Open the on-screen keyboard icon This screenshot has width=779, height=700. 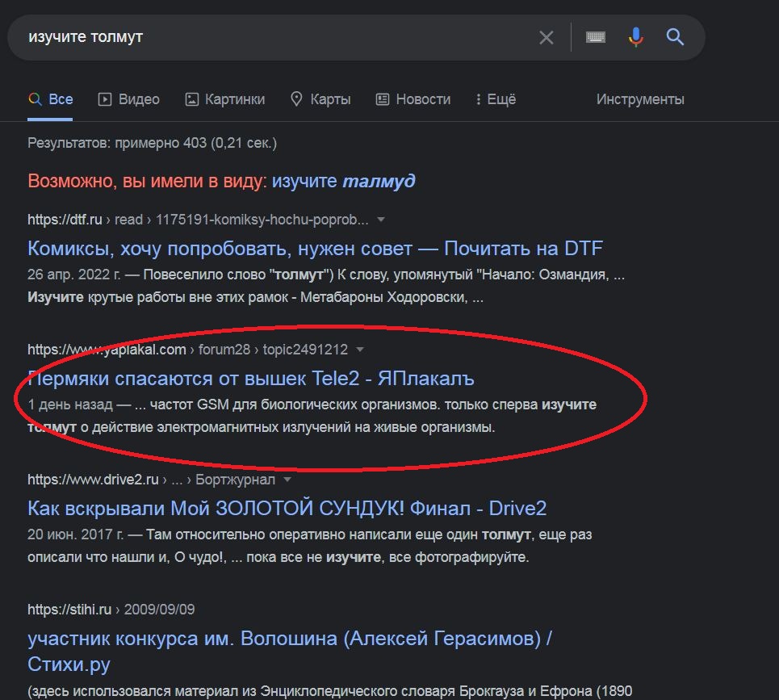[596, 37]
